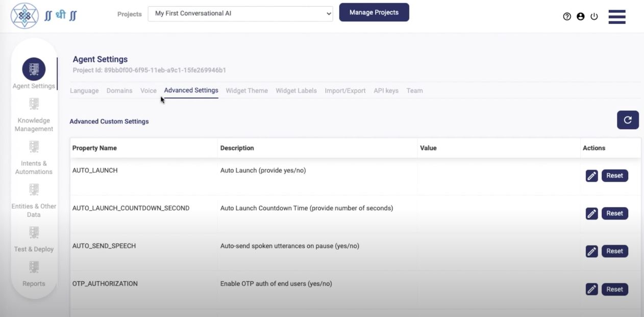Open the Knowledge Management sidebar icon

34,105
